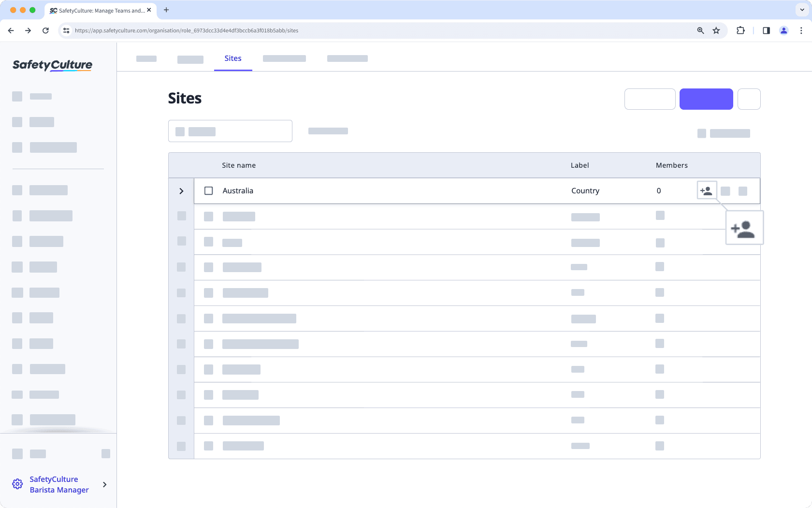Screen dimensions: 812x508
Task: Open the browser Extensions puzzle icon
Action: point(740,30)
